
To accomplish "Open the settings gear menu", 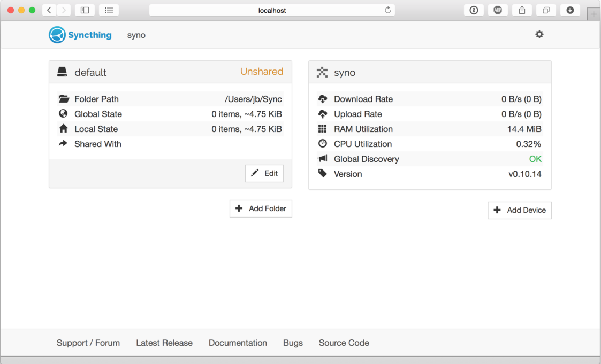I will click(x=539, y=34).
